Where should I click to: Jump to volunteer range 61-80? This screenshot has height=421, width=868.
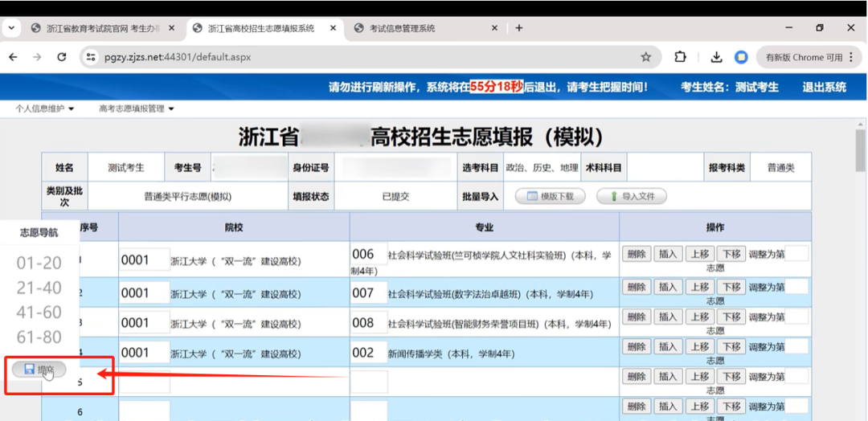click(x=39, y=337)
